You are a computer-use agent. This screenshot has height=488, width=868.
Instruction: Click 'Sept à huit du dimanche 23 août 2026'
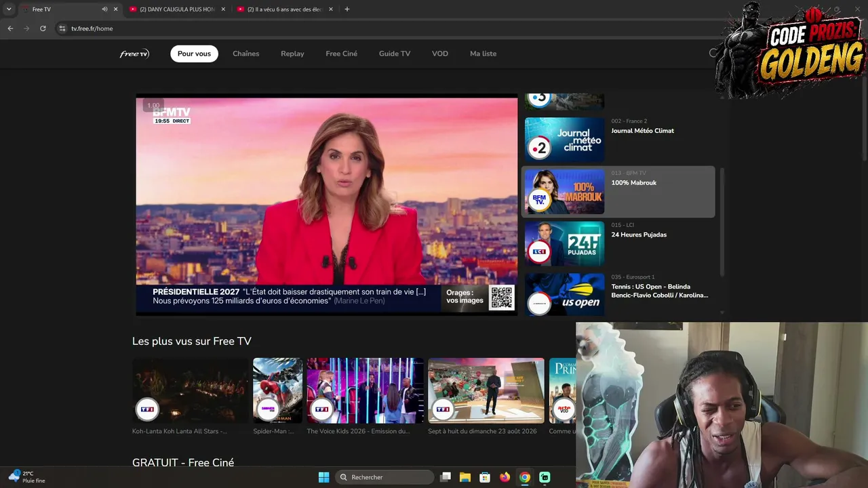[x=482, y=431]
